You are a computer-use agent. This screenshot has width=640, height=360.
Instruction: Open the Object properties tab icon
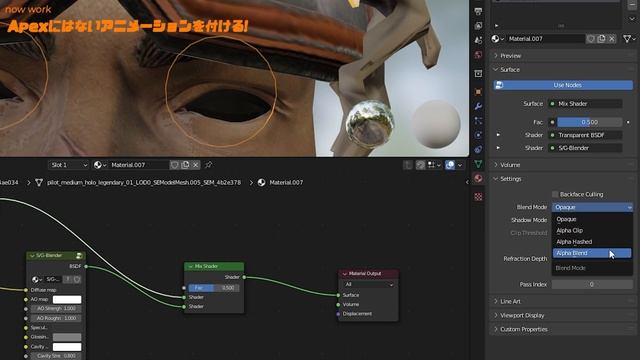click(x=478, y=92)
